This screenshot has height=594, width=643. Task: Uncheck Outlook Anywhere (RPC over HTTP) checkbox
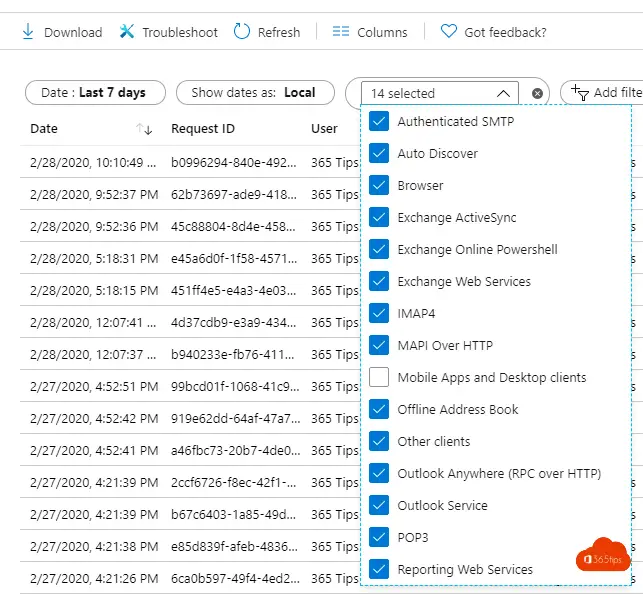(x=379, y=473)
